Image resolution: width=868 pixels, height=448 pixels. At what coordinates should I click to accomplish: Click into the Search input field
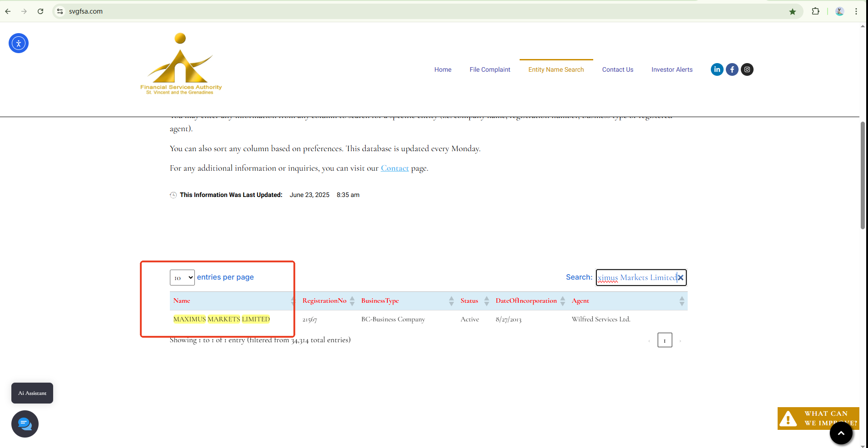tap(636, 278)
